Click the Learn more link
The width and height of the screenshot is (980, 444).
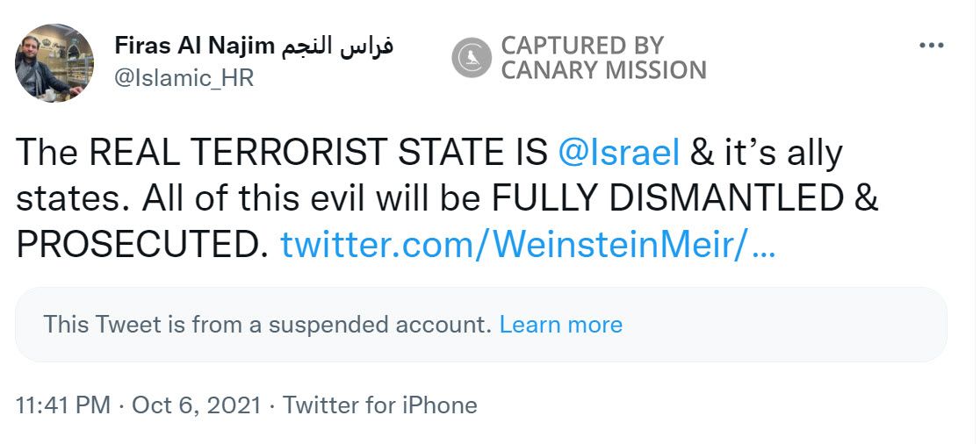click(x=560, y=325)
